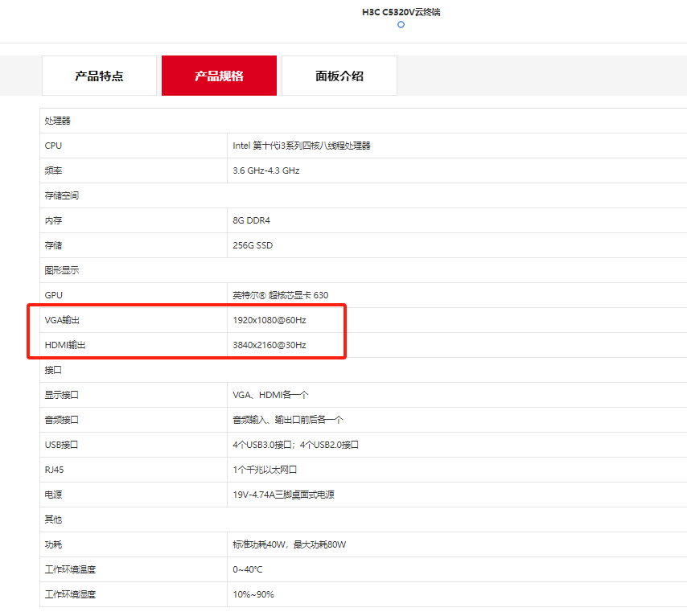The width and height of the screenshot is (687, 616).
Task: Select the 显示接口 label cell
Action: coord(134,395)
